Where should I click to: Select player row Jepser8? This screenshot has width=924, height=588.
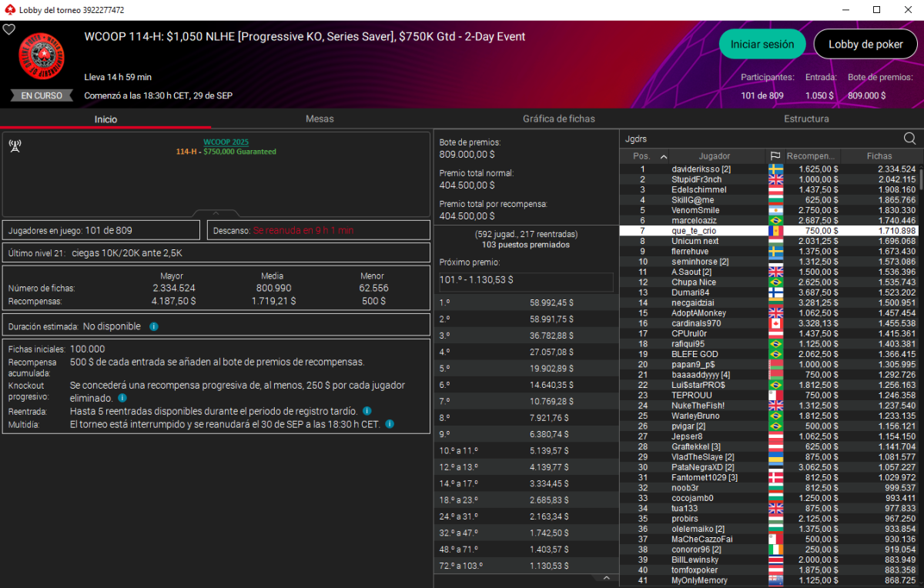pyautogui.click(x=769, y=436)
